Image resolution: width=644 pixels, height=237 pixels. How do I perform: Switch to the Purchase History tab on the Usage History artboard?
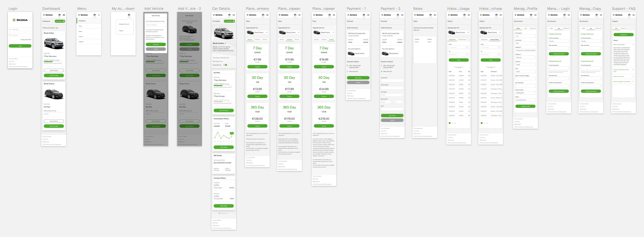point(462,39)
